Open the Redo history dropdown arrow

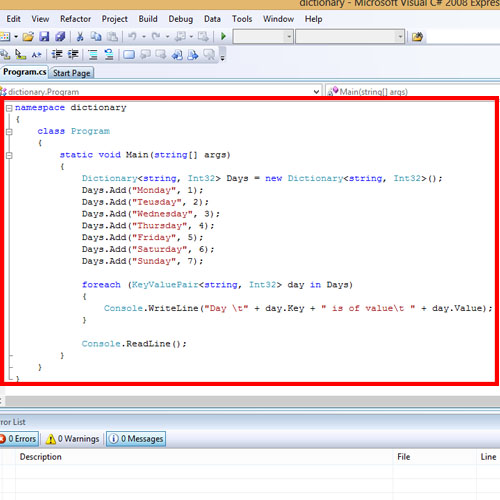(168, 36)
